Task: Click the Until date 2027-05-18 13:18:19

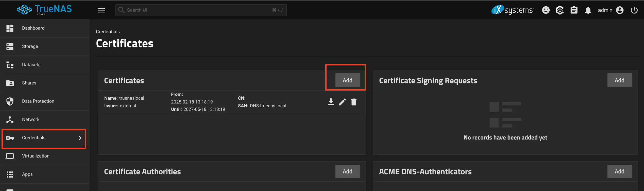Action: 204,109
